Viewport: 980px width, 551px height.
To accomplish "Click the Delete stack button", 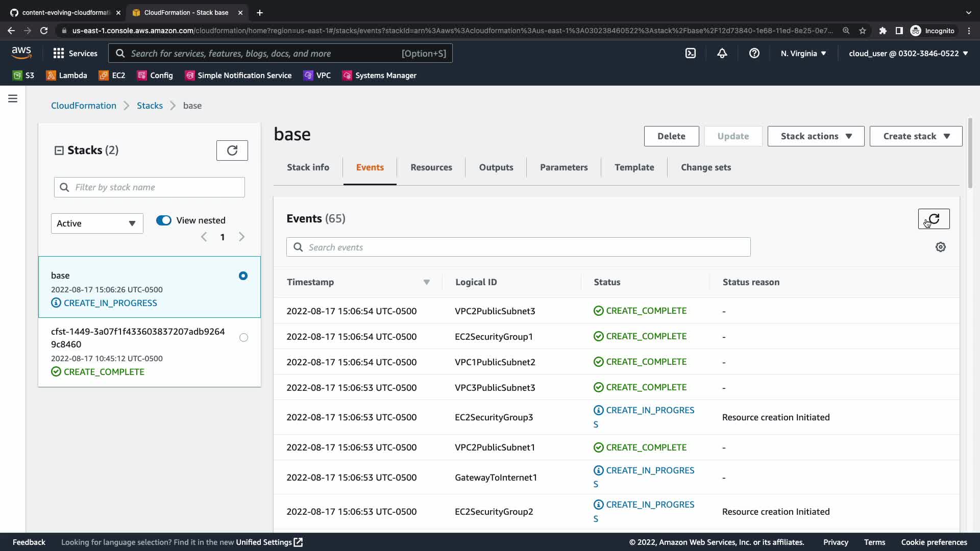I will pyautogui.click(x=671, y=136).
